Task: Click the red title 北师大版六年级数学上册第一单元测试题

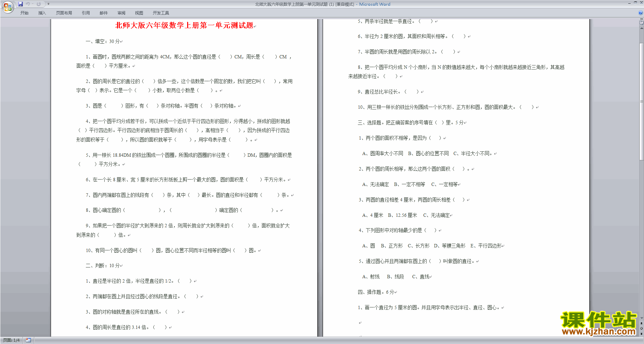Action: point(184,26)
